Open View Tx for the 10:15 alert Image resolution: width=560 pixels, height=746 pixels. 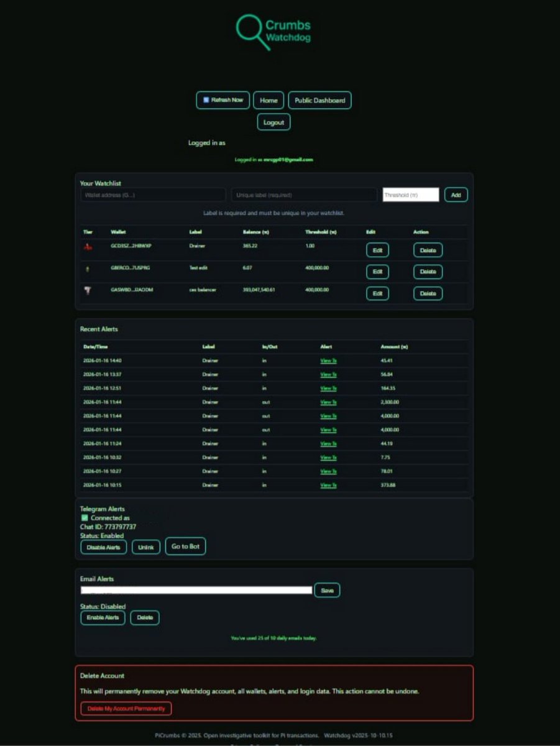click(328, 485)
